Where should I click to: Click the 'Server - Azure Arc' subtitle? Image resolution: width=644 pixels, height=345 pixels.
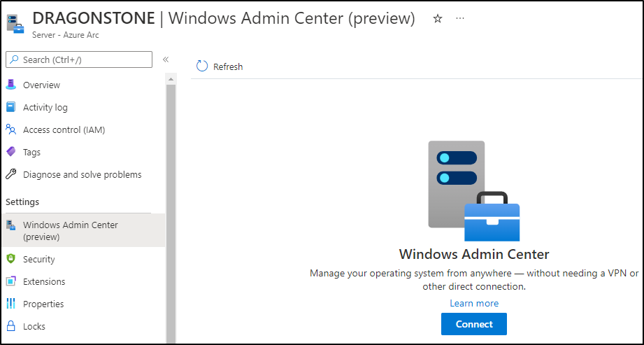pos(65,35)
